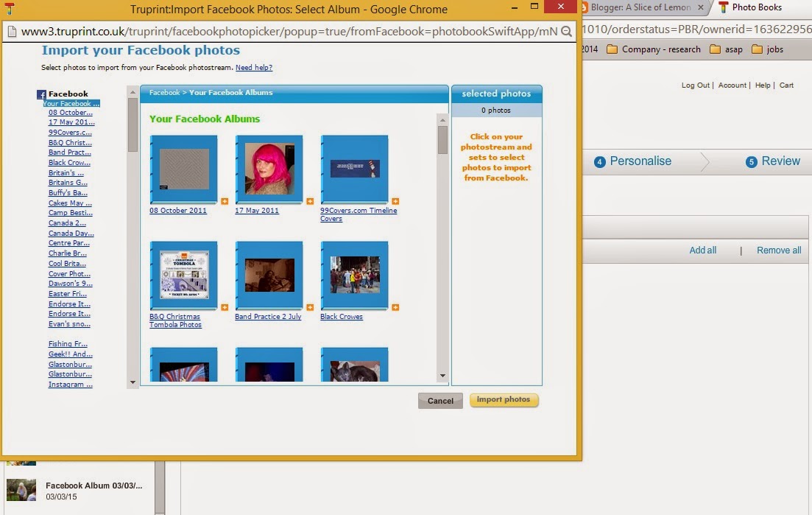Open the pink hair 17 May 2011 thumbnail
The width and height of the screenshot is (812, 515).
[x=269, y=169]
